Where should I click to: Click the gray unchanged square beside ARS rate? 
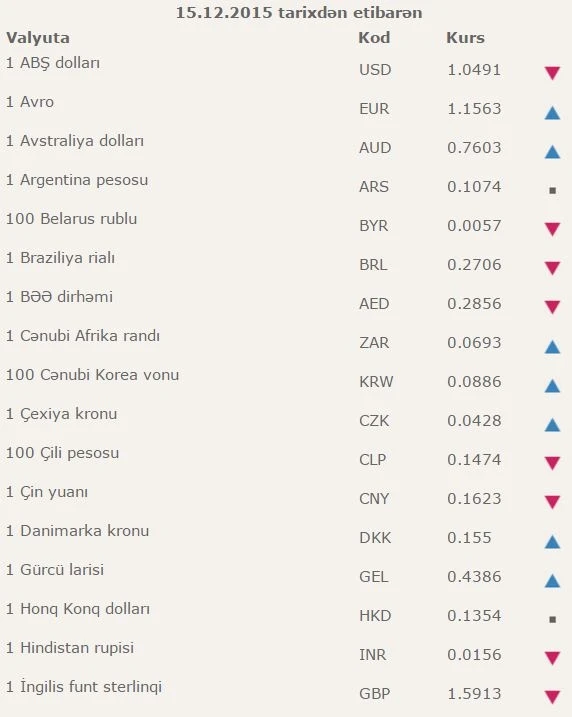[x=552, y=190]
